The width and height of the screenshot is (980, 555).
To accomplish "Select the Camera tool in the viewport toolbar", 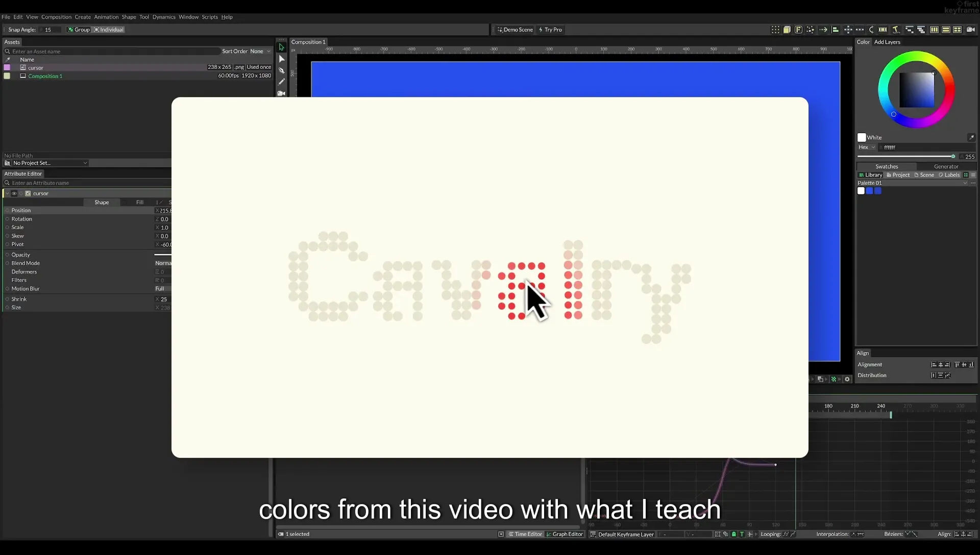I will (281, 93).
